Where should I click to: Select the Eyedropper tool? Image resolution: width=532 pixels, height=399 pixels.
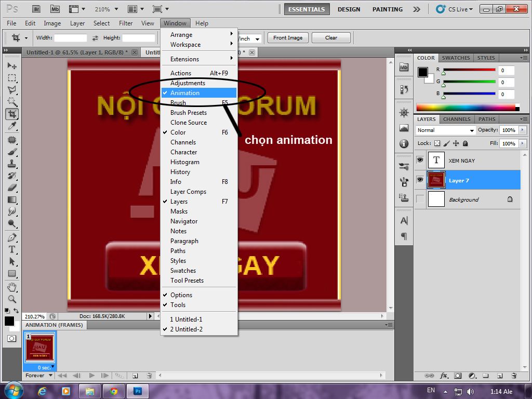[x=12, y=126]
